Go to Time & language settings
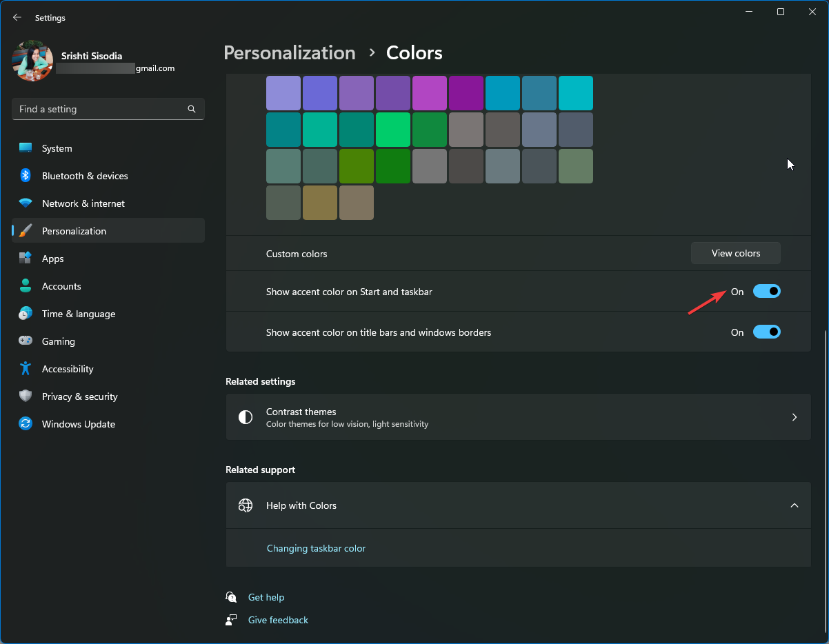Image resolution: width=829 pixels, height=644 pixels. (78, 314)
